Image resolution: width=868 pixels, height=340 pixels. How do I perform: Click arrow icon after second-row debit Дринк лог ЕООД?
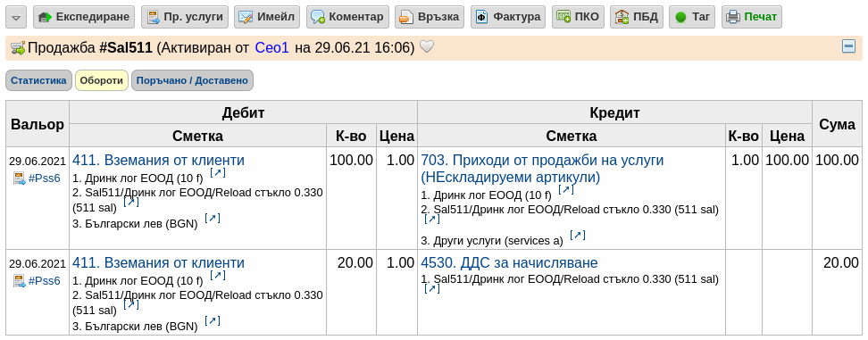pos(218,276)
